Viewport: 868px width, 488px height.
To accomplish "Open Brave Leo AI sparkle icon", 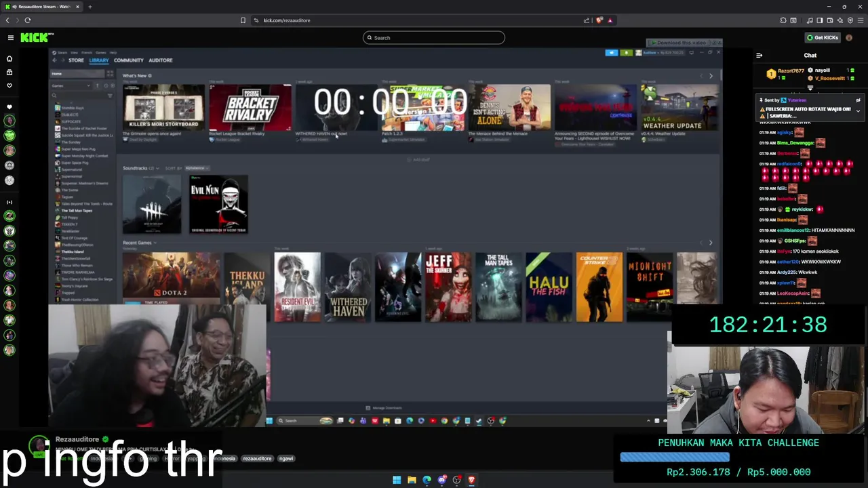I will point(840,20).
